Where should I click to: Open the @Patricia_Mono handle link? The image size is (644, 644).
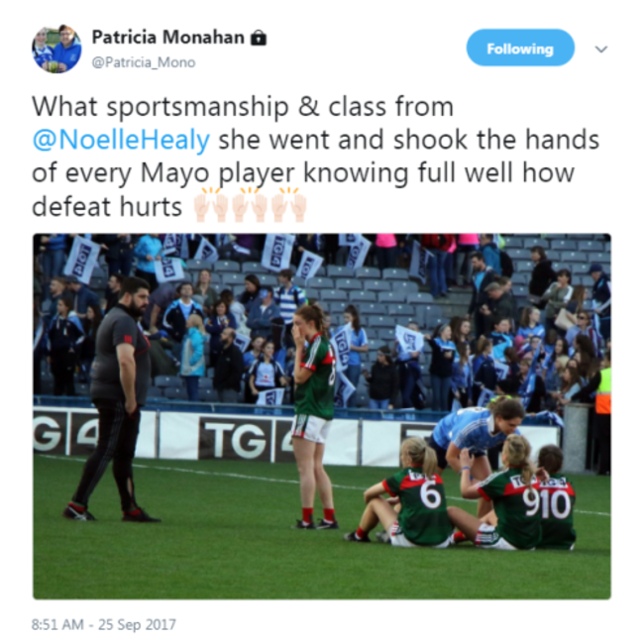[x=144, y=62]
